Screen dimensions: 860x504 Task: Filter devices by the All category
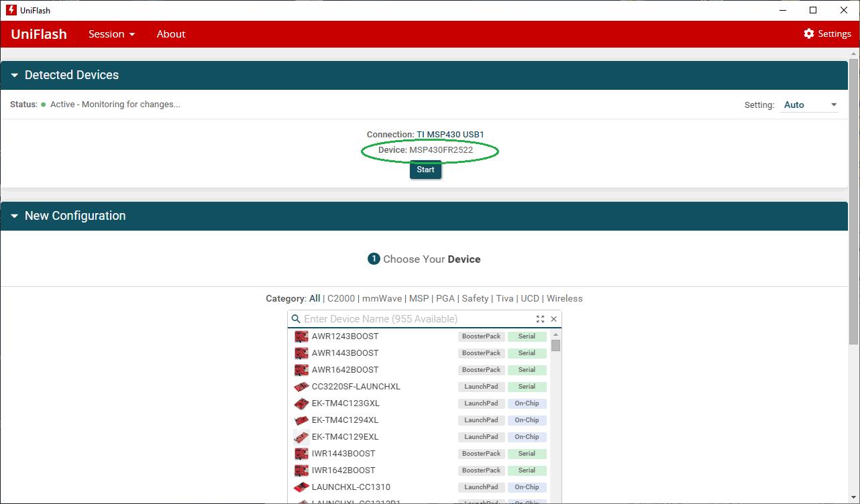315,299
